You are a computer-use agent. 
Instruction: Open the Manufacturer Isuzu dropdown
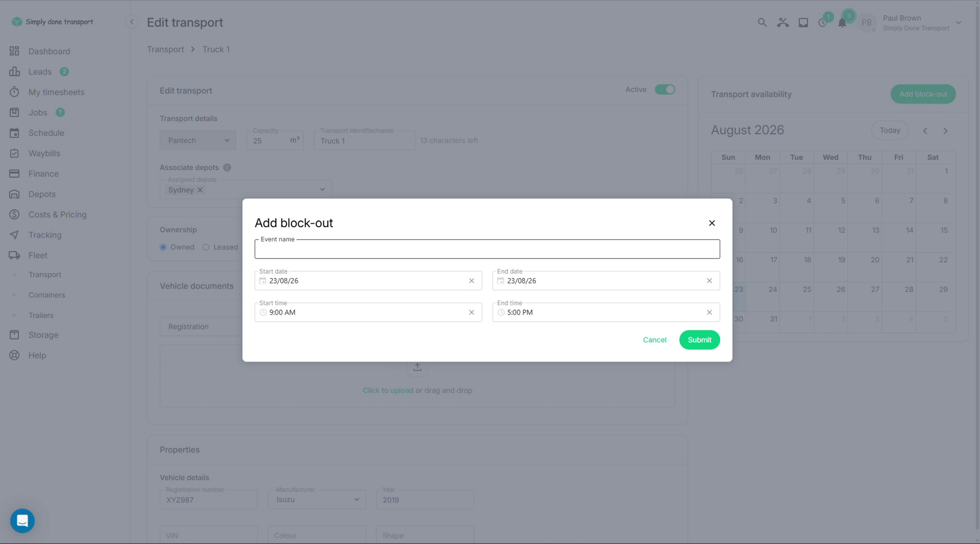(316, 500)
